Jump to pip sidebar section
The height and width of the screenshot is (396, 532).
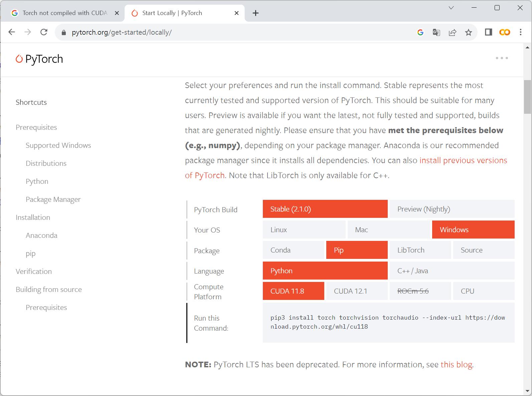30,254
